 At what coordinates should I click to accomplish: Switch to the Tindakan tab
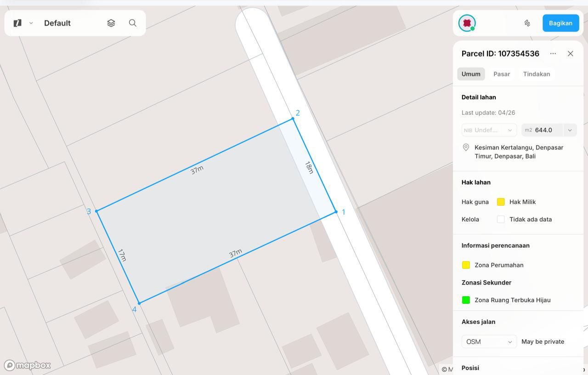pyautogui.click(x=537, y=74)
